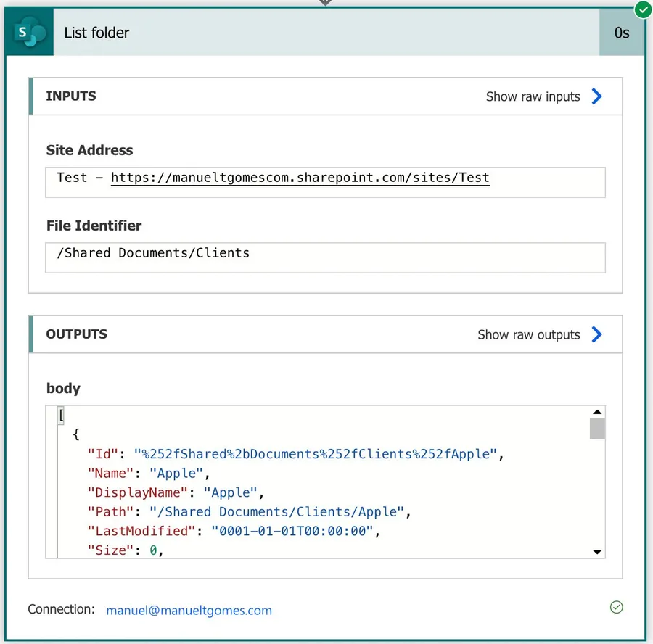Image resolution: width=653 pixels, height=644 pixels.
Task: Click the blue chevron beside Show raw inputs
Action: [596, 96]
